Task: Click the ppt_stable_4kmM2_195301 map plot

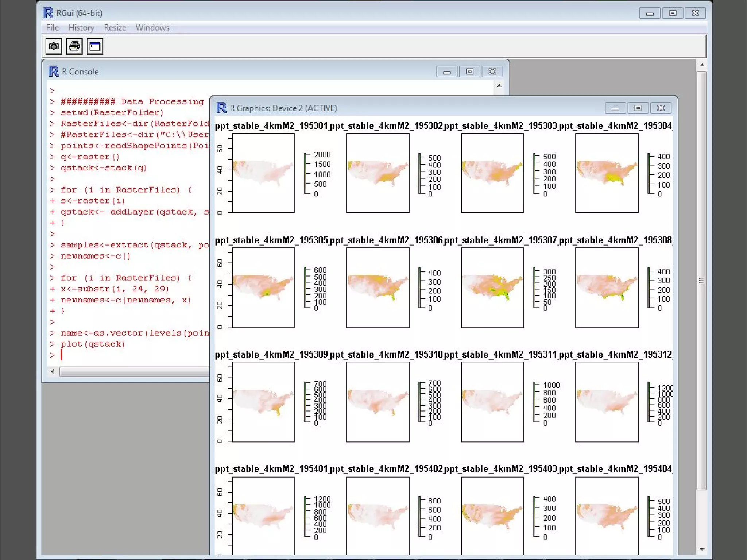Action: [263, 173]
